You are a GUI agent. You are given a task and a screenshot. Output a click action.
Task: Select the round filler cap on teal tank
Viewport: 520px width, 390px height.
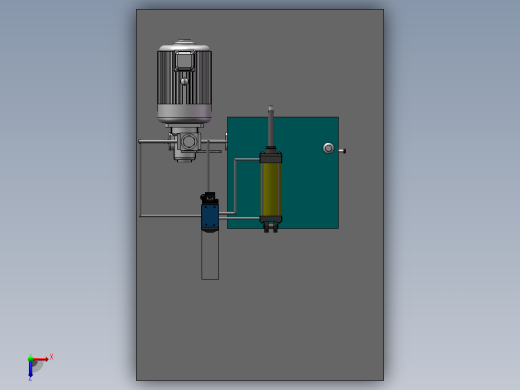(328, 148)
